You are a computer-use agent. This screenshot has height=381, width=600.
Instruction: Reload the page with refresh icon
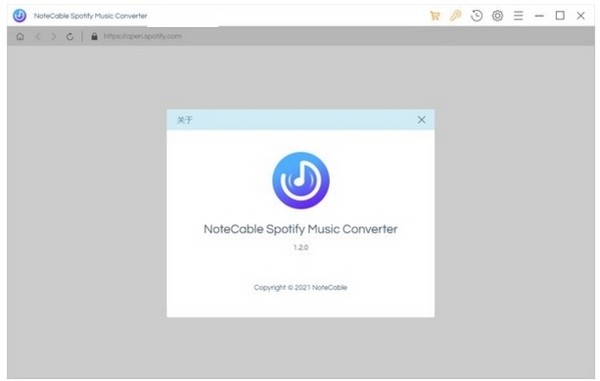click(70, 36)
